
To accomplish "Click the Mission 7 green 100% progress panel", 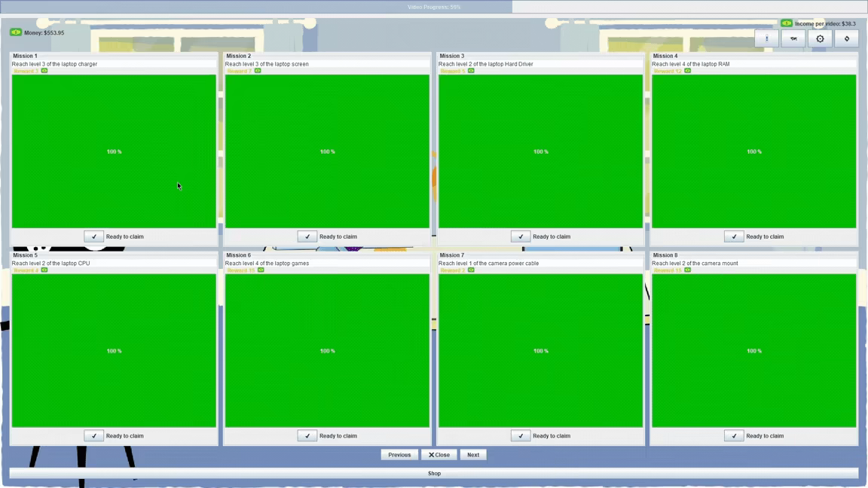I will point(541,351).
